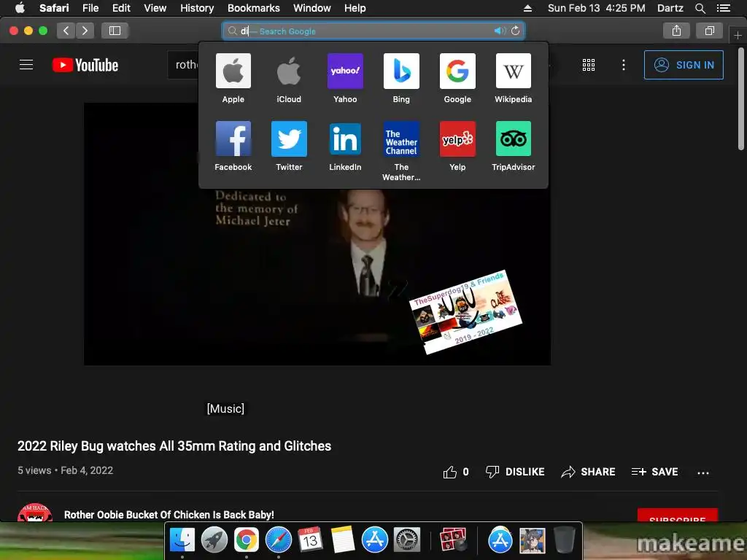The width and height of the screenshot is (747, 560).
Task: Open Photo Booth from the Dock
Action: pyautogui.click(x=452, y=540)
